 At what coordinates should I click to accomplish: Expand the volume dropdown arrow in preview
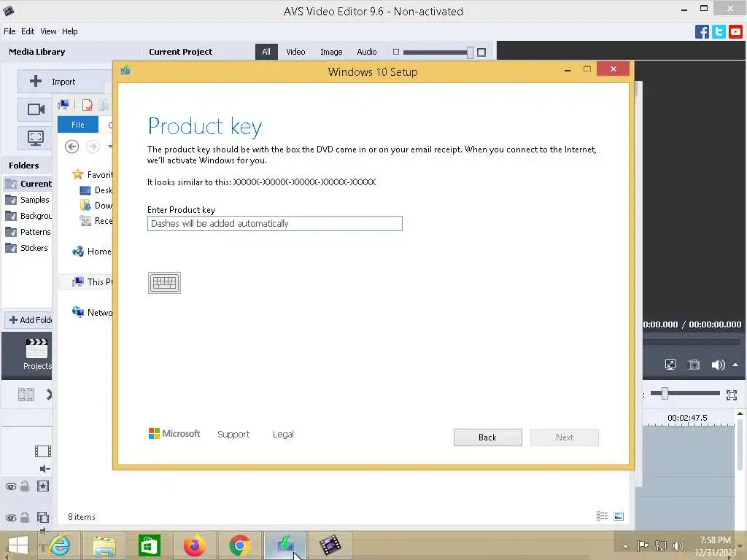[735, 365]
